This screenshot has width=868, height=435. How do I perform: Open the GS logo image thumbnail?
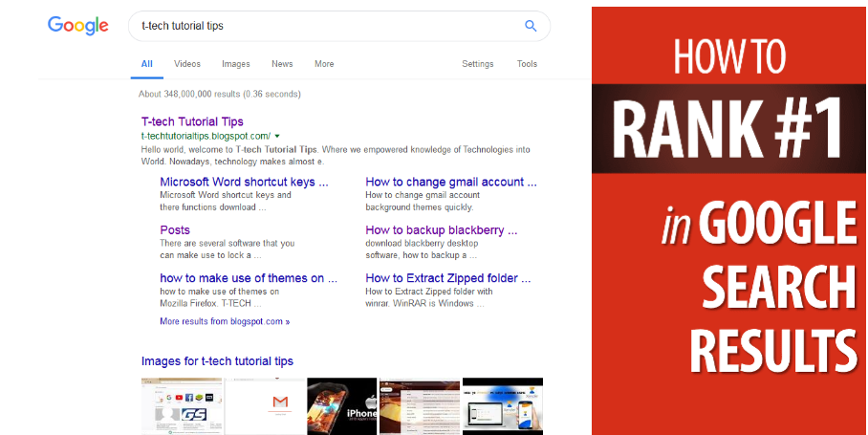pyautogui.click(x=182, y=406)
